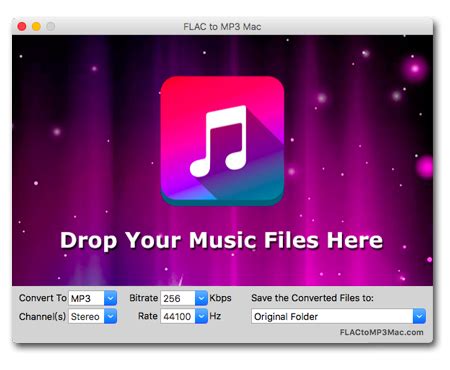Open the Convert To format dropdown arrow
Screen dimensions: 450x370
coord(110,298)
